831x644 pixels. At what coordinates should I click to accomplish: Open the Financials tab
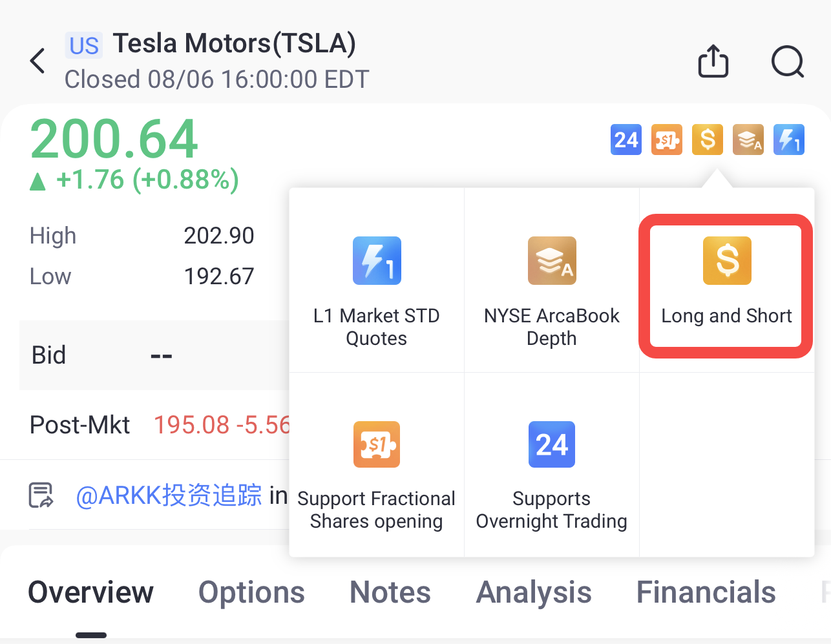[706, 592]
